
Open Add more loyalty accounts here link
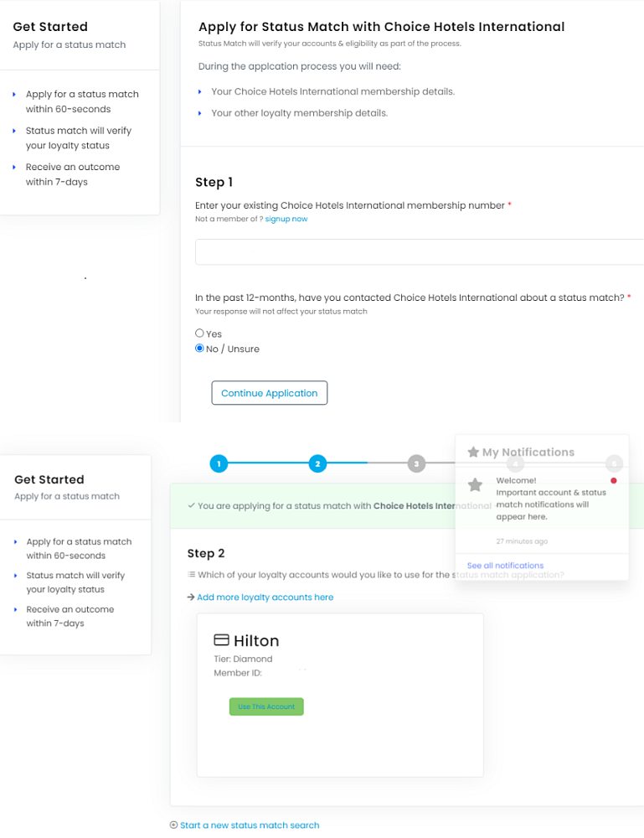(265, 597)
